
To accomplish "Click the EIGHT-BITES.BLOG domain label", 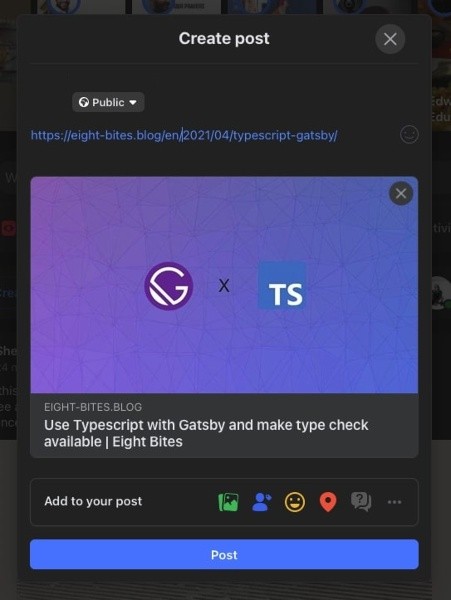I will click(x=93, y=407).
